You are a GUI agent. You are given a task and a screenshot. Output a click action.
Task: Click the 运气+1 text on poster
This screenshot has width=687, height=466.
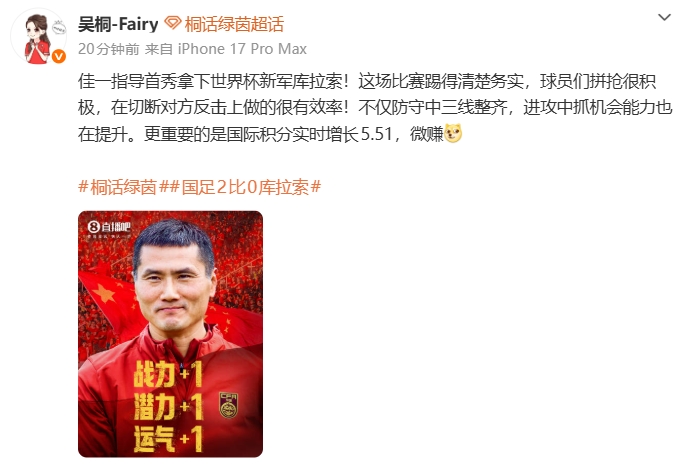coord(168,438)
